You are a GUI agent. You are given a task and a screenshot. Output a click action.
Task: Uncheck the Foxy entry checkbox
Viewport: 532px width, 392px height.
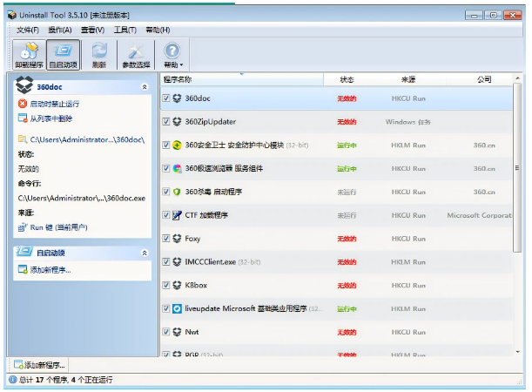(x=166, y=239)
